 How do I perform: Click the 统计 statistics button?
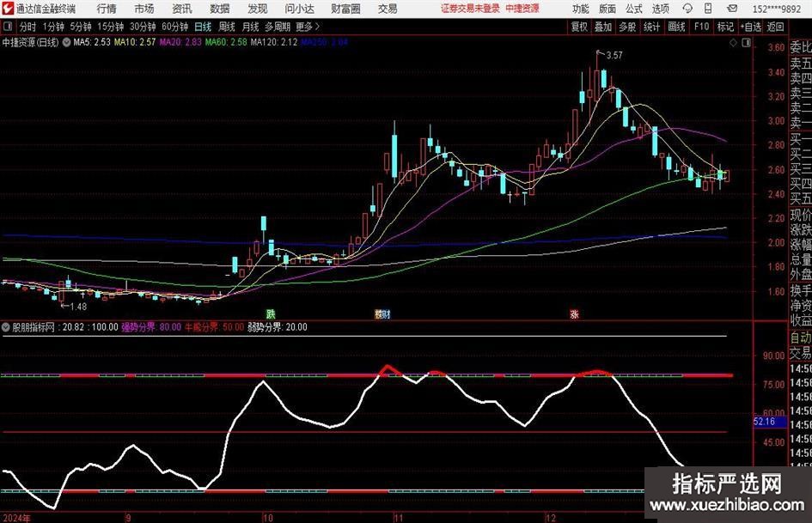tap(651, 27)
